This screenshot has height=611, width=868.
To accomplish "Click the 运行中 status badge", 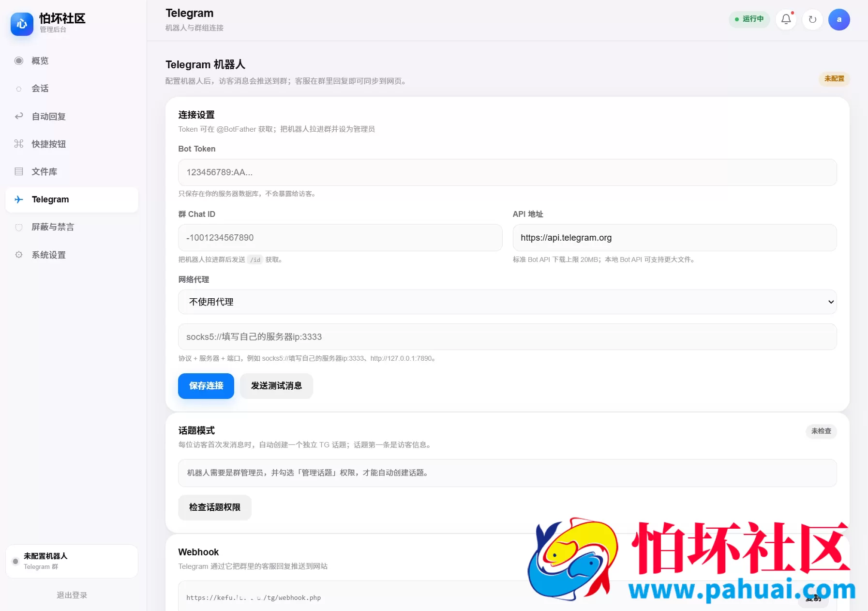I will click(749, 19).
